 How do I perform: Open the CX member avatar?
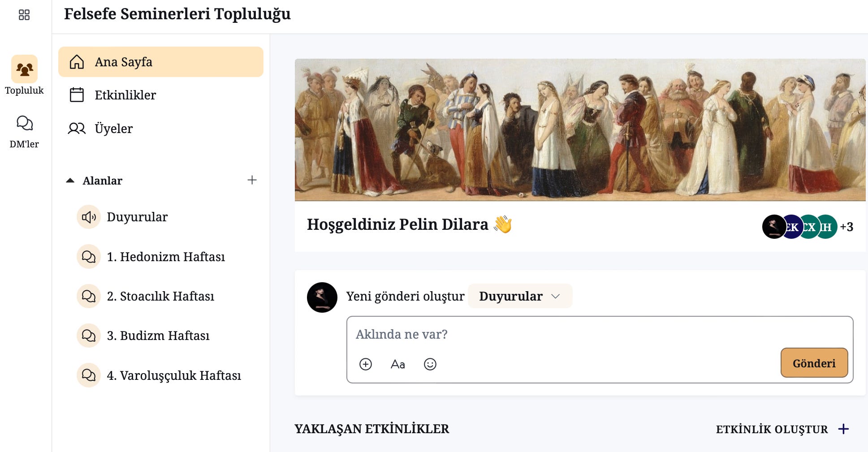coord(810,227)
